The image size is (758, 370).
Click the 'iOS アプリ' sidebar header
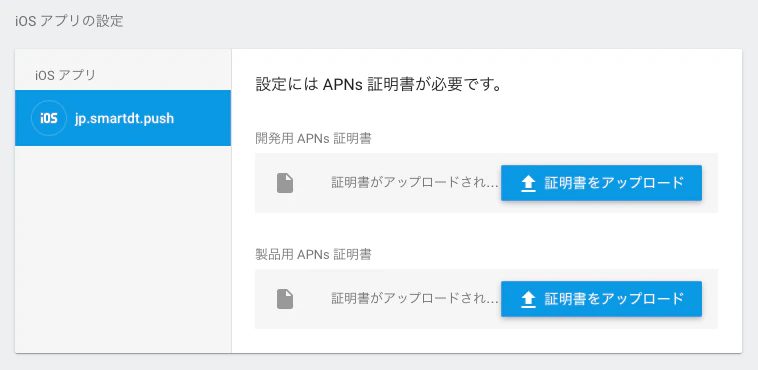[65, 75]
